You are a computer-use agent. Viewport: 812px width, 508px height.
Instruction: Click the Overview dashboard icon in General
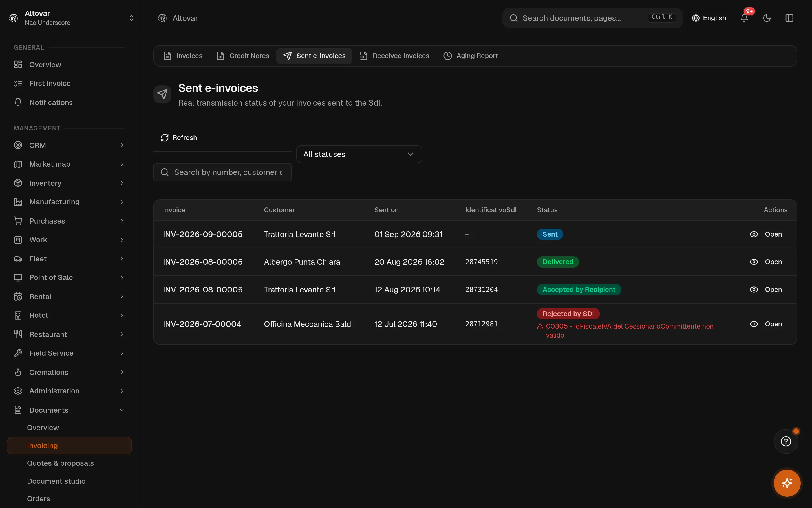click(x=18, y=65)
